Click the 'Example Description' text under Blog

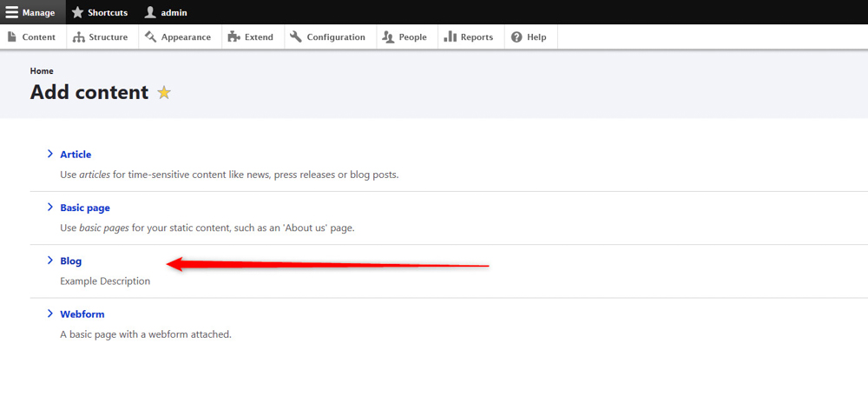[105, 281]
